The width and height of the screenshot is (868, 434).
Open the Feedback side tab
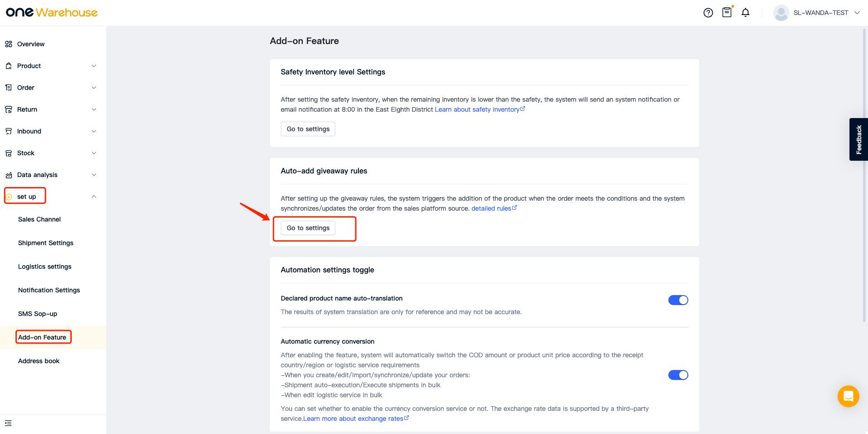coord(858,139)
